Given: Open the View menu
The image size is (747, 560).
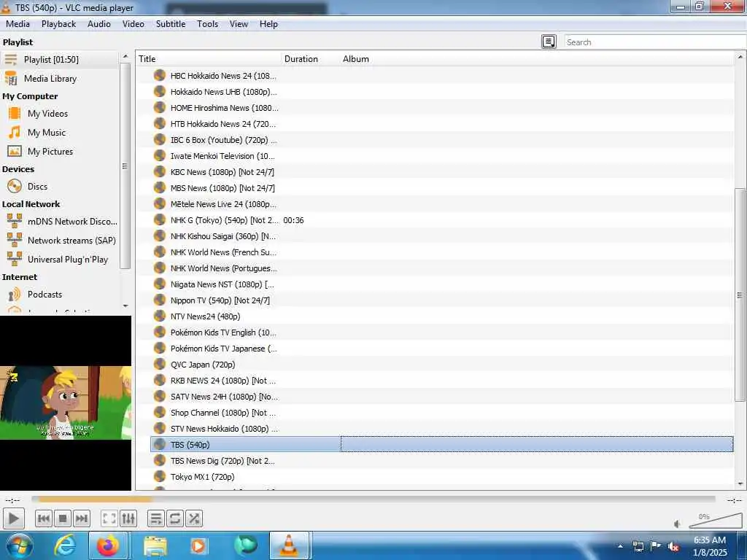Looking at the screenshot, I should click(239, 24).
